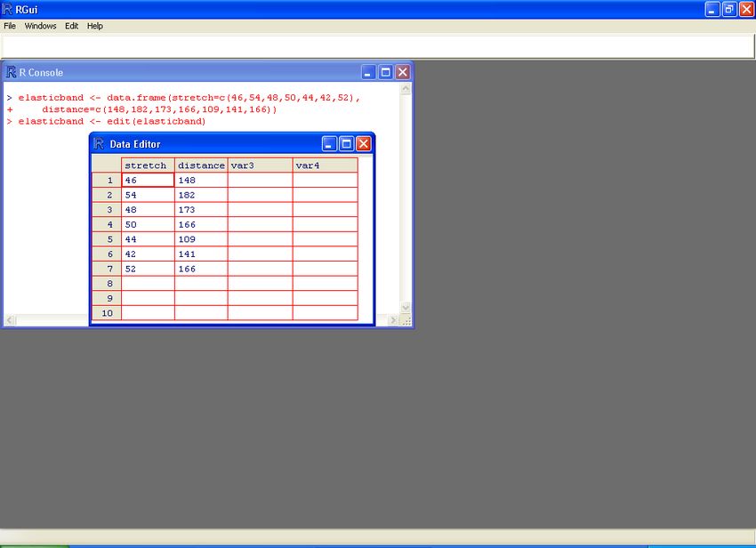Click the RGui title bar R icon
Image resolution: width=756 pixels, height=548 pixels.
(x=7, y=9)
